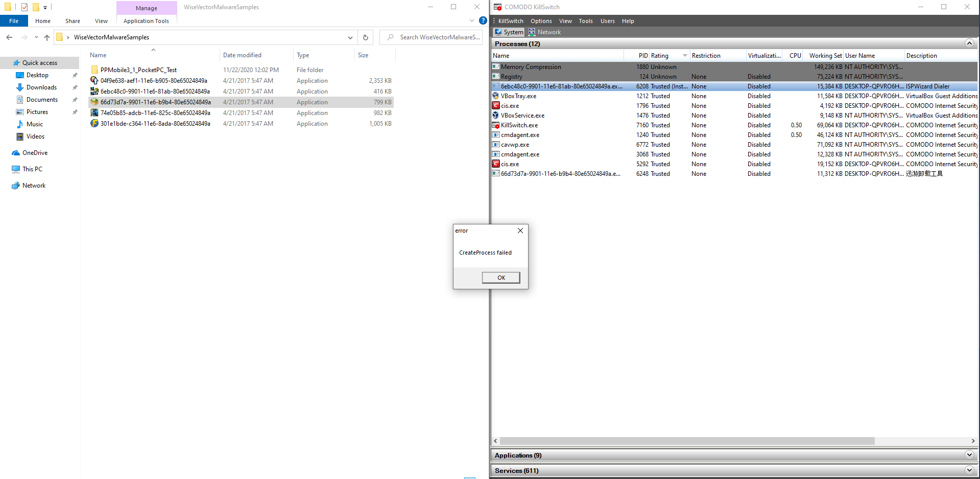Open the Rating column sort dropdown
This screenshot has width=980, height=479.
tap(685, 56)
